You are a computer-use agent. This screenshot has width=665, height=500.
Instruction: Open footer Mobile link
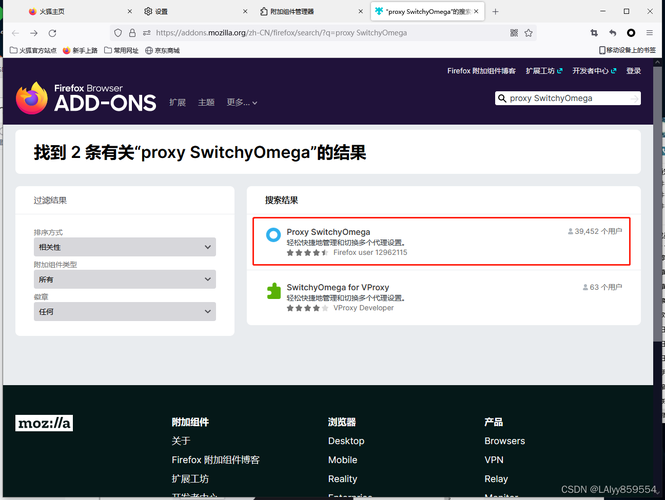(343, 460)
